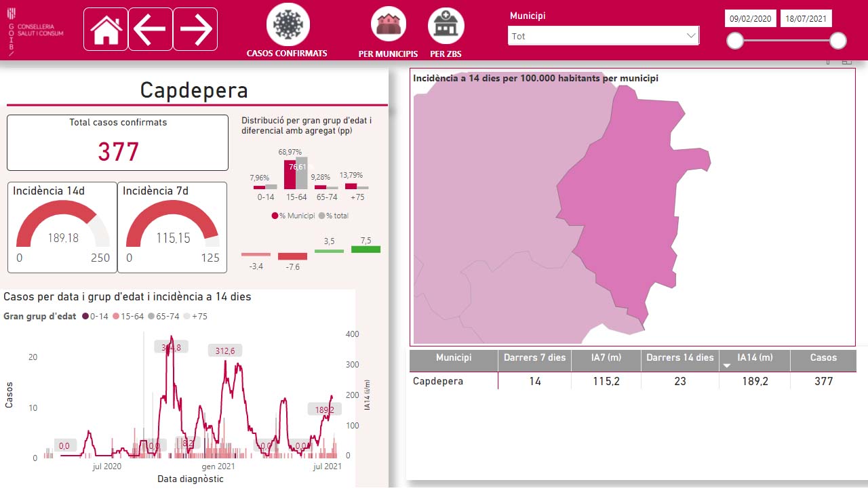The image size is (868, 497).
Task: Open the Per ZBS health center icon
Action: (x=446, y=25)
